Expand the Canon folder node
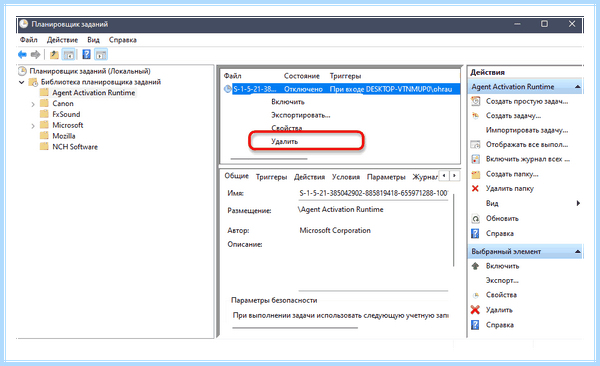This screenshot has height=366, width=600. click(33, 104)
